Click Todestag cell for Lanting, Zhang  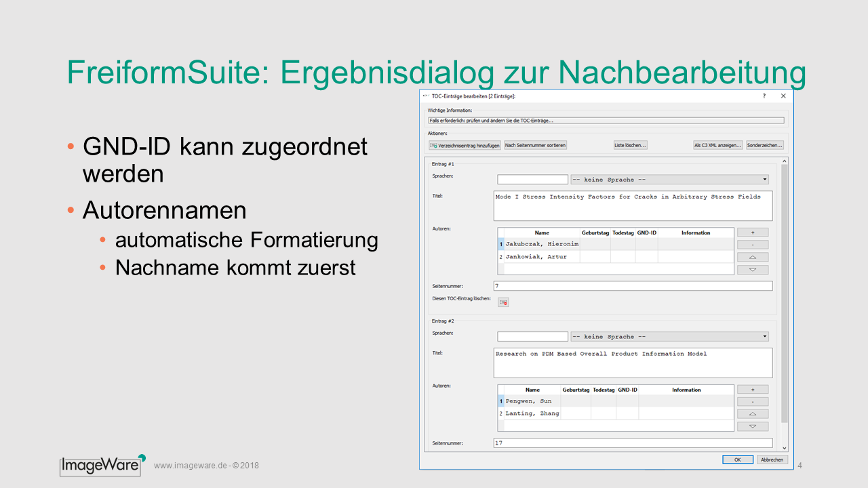point(604,413)
